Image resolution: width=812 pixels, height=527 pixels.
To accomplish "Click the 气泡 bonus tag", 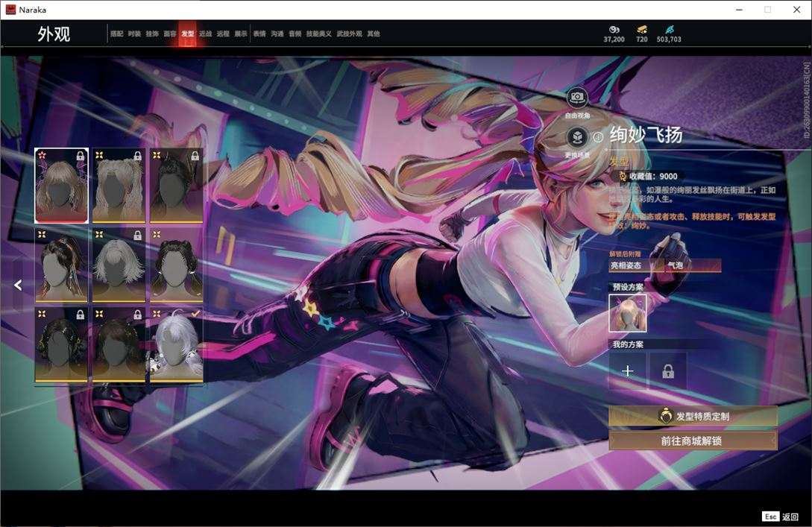I will click(693, 265).
